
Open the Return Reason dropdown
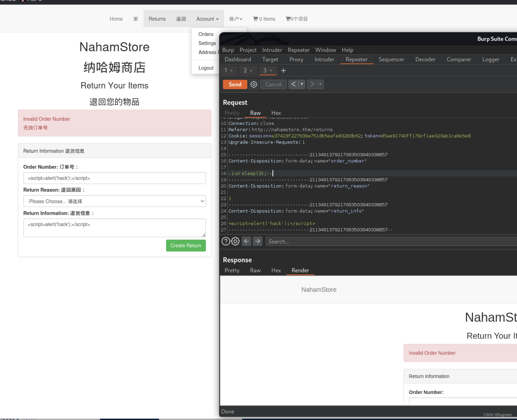point(114,201)
